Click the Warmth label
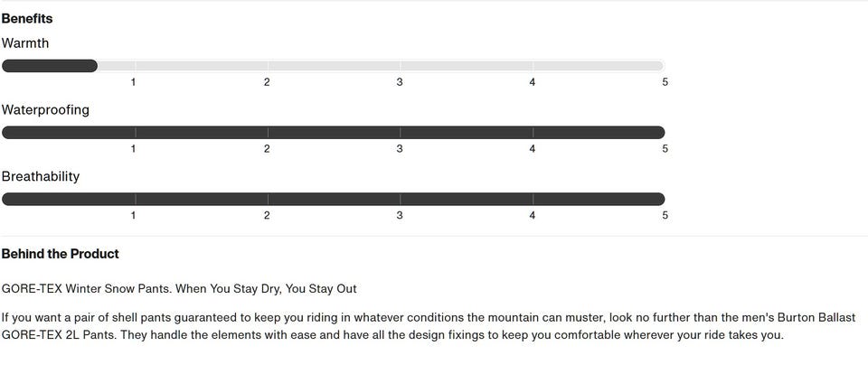Image resolution: width=868 pixels, height=365 pixels. [x=25, y=43]
